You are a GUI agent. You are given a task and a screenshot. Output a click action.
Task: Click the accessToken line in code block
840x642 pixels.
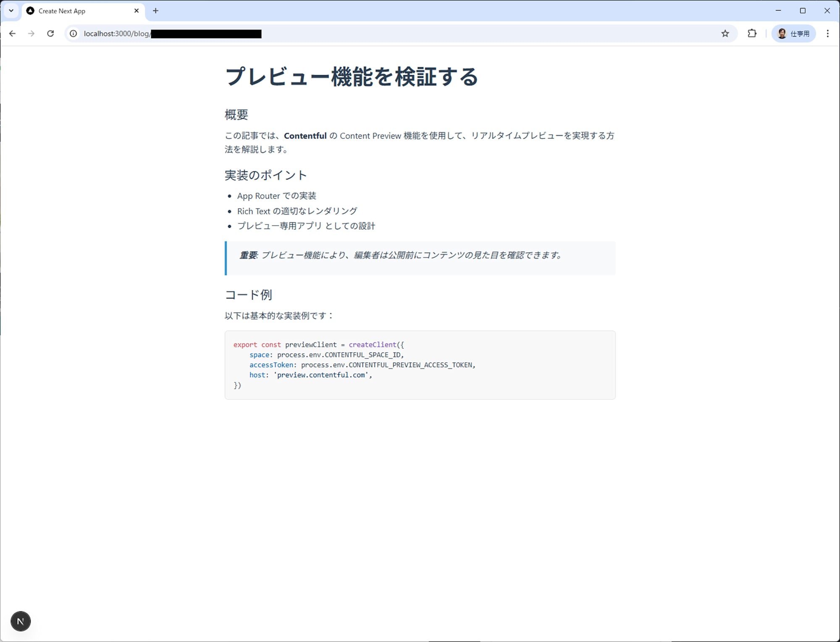click(x=362, y=365)
